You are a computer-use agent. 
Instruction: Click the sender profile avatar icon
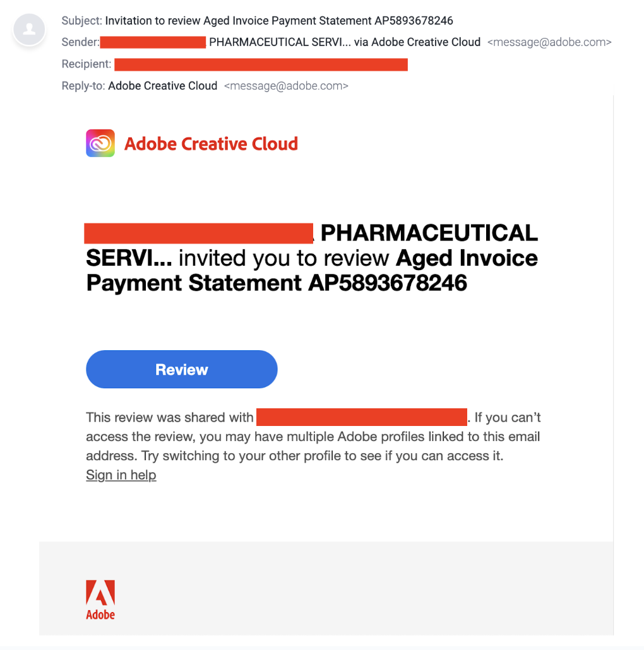point(29,30)
